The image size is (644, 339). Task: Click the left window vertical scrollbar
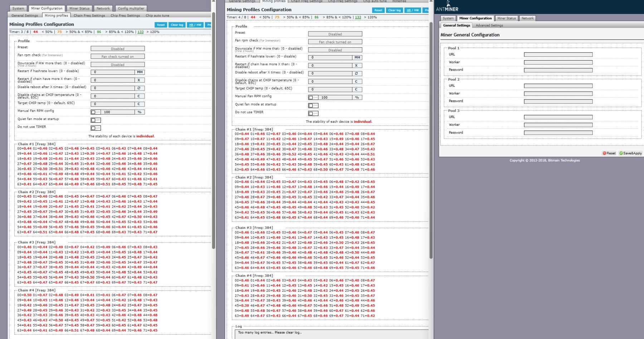point(214,131)
